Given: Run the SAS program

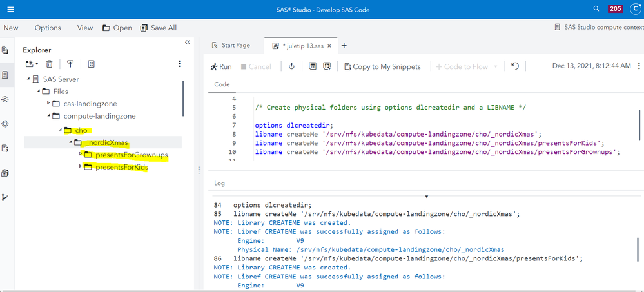Looking at the screenshot, I should [220, 66].
